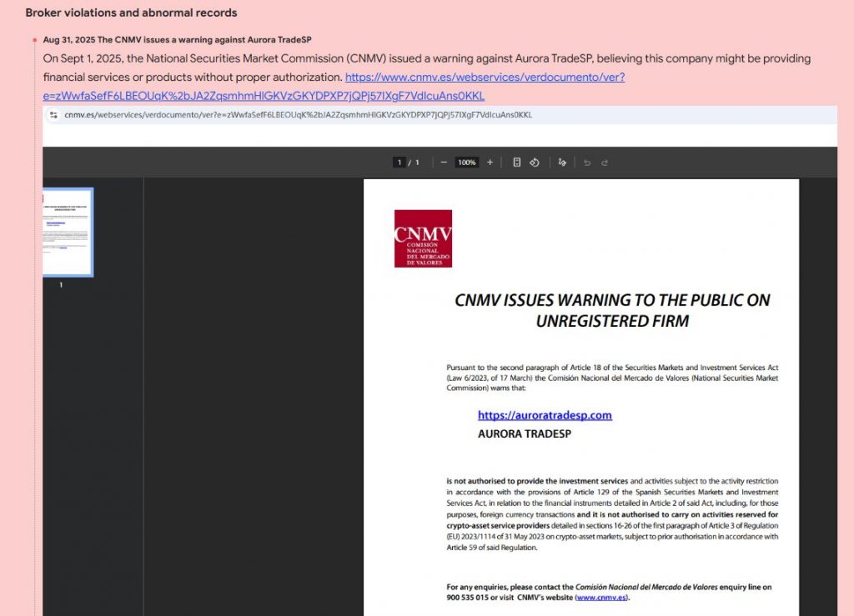Click the redo arrow in PDF toolbar
Viewport: 854px width, 616px height.
pos(605,163)
